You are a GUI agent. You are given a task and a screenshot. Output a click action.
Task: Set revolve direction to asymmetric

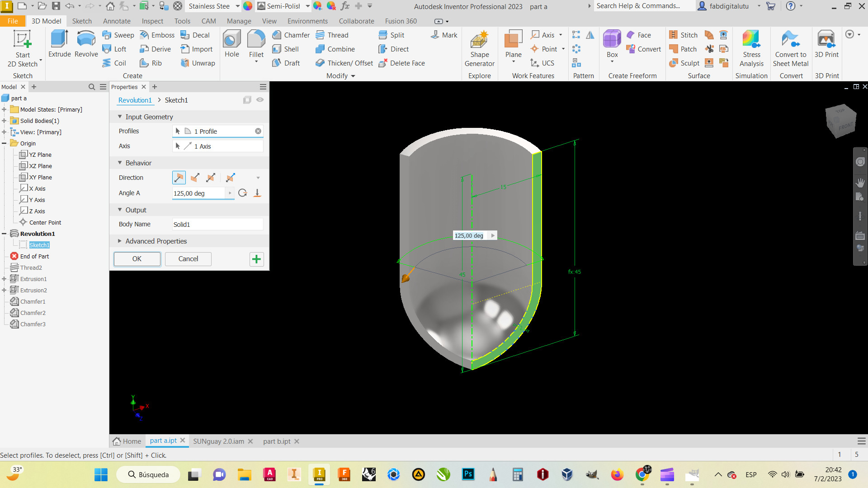click(x=230, y=178)
